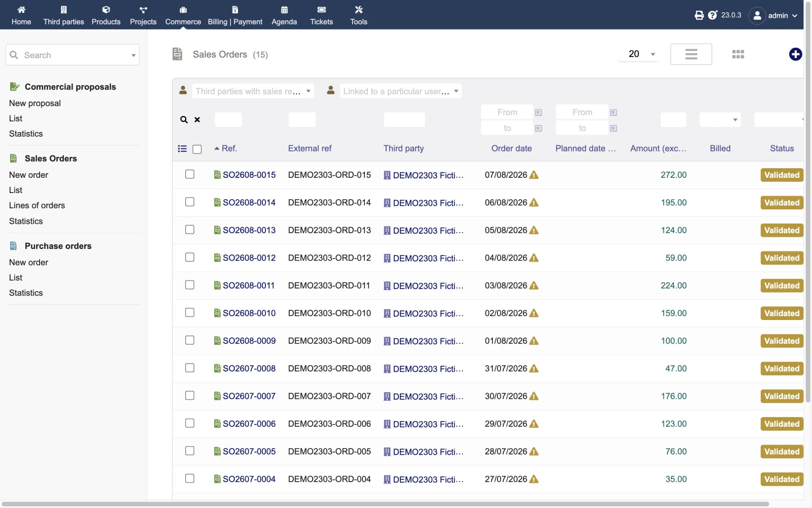Click the column selector list icon
The image size is (812, 508).
(182, 149)
